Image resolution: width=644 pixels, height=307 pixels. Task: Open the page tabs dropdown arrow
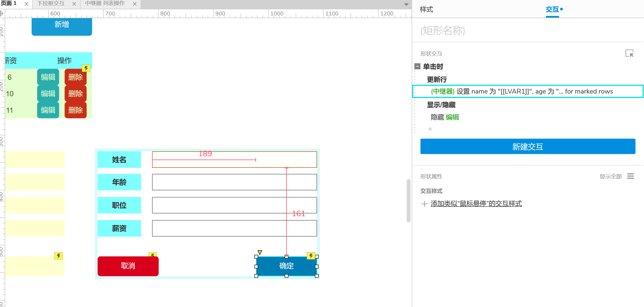point(406,4)
